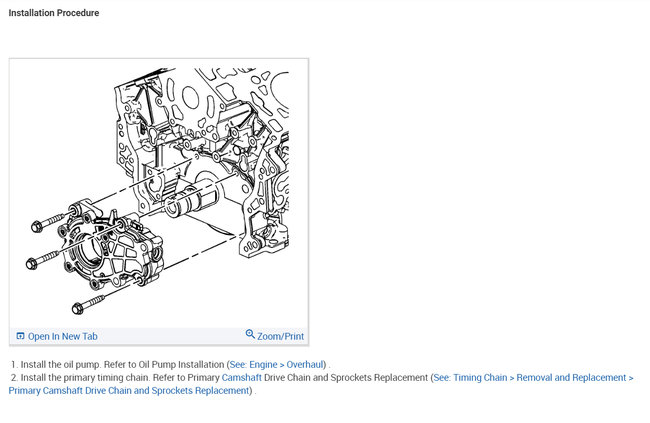Click the oil pump engine diagram image
This screenshot has height=423, width=650.
[x=159, y=193]
